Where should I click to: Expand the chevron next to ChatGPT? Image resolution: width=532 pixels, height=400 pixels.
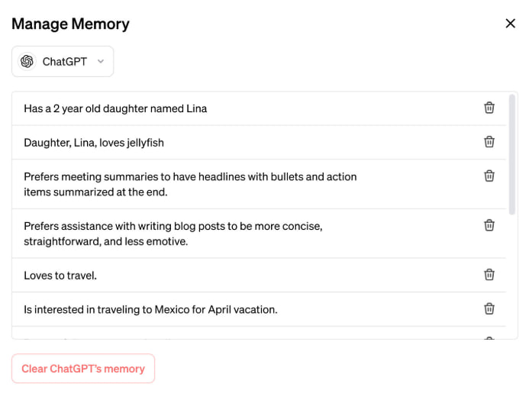[101, 61]
